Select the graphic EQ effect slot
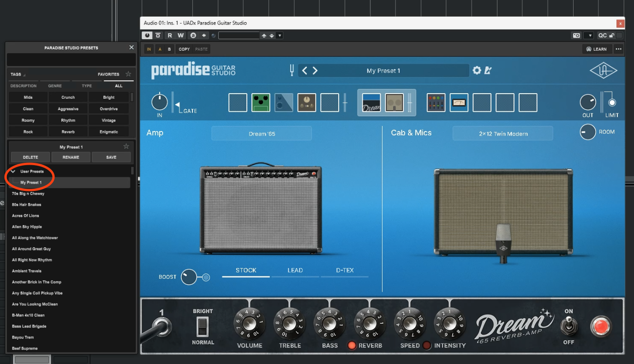Screen dimensions: 634x364 (x=436, y=102)
